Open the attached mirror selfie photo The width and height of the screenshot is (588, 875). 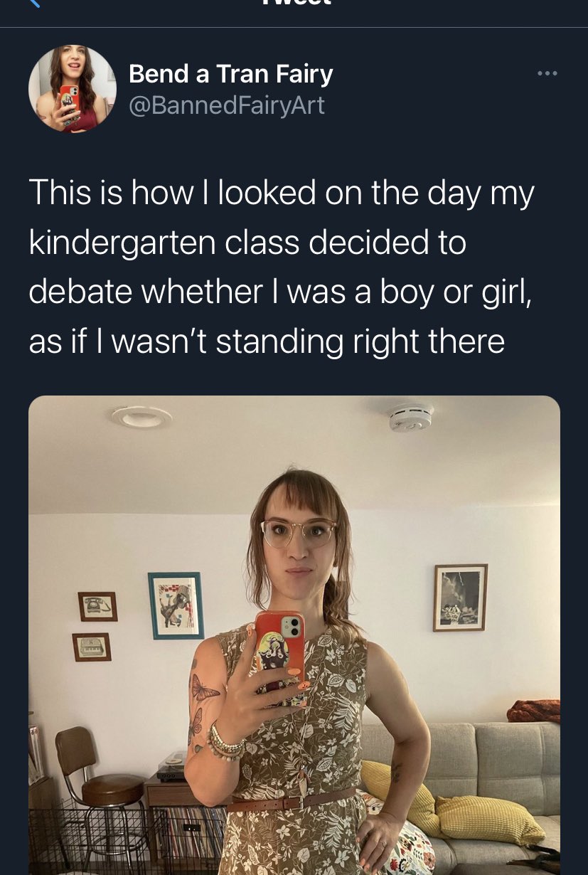[294, 635]
